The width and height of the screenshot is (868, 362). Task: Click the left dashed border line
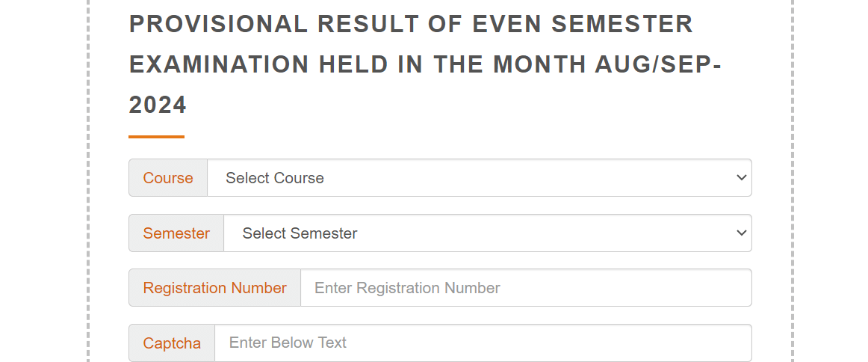tap(88, 181)
